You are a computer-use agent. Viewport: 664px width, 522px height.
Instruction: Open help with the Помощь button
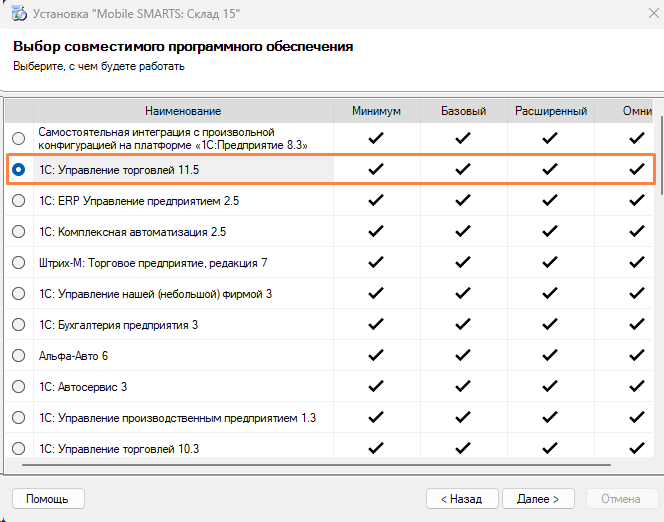click(47, 498)
